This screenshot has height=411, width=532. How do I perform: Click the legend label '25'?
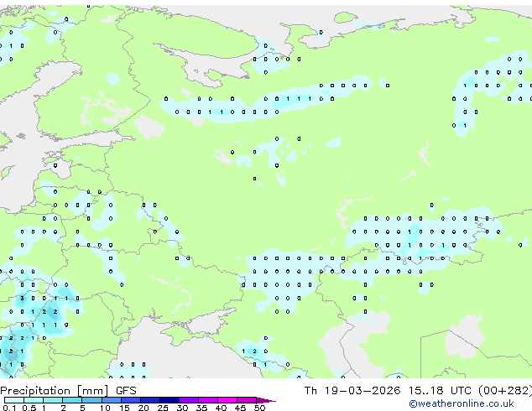(163, 408)
